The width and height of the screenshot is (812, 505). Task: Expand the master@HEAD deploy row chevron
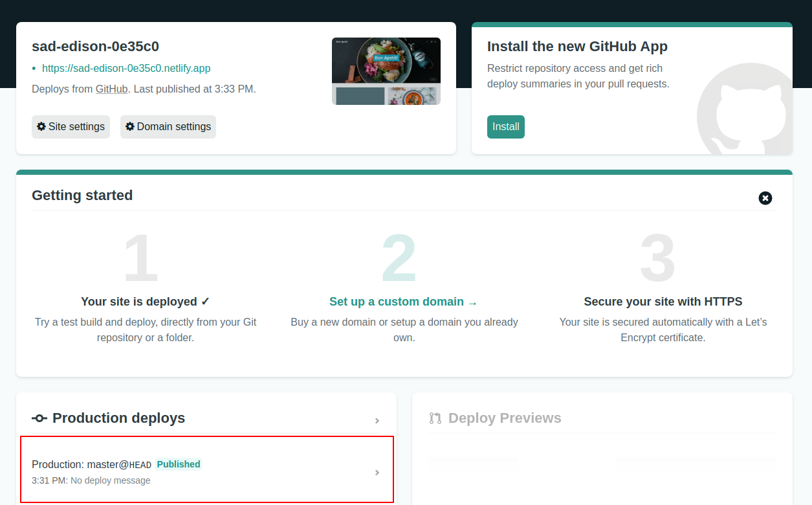377,473
